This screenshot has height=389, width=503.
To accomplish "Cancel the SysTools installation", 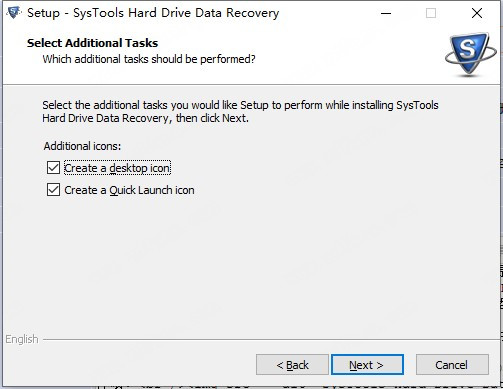I will [452, 365].
